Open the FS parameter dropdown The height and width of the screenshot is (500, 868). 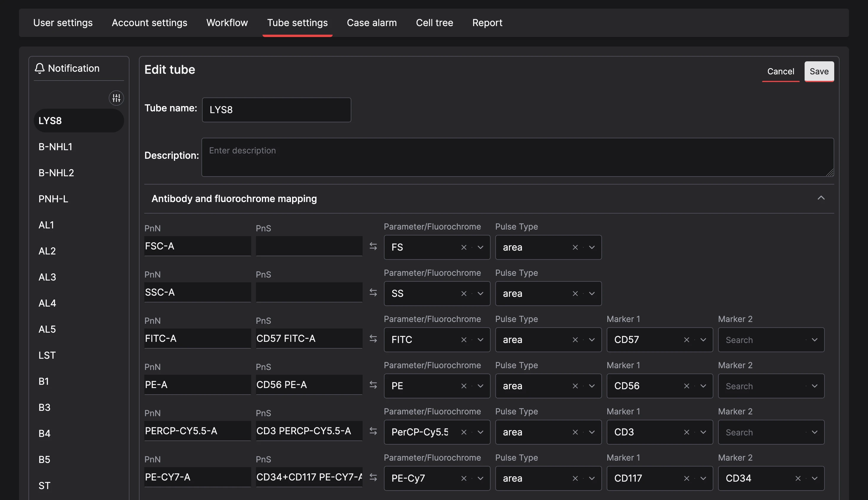480,247
